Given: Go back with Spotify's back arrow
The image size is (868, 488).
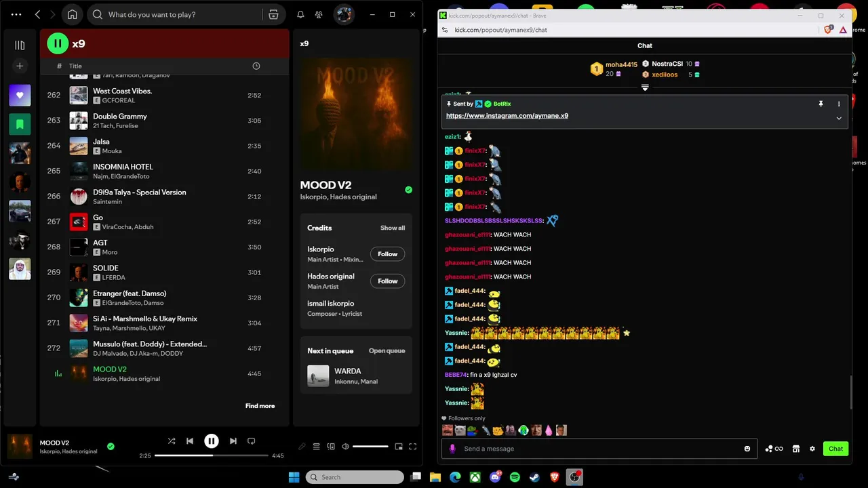Looking at the screenshot, I should (38, 14).
